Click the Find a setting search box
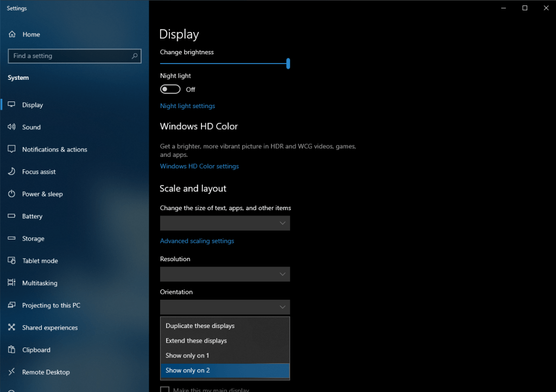Viewport: 556px width, 392px height. point(71,56)
